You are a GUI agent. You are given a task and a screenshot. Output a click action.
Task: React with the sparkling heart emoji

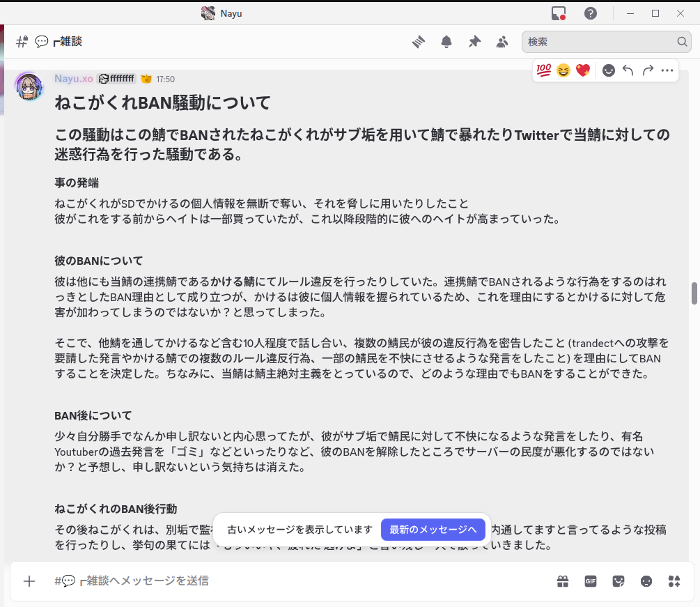tap(583, 70)
